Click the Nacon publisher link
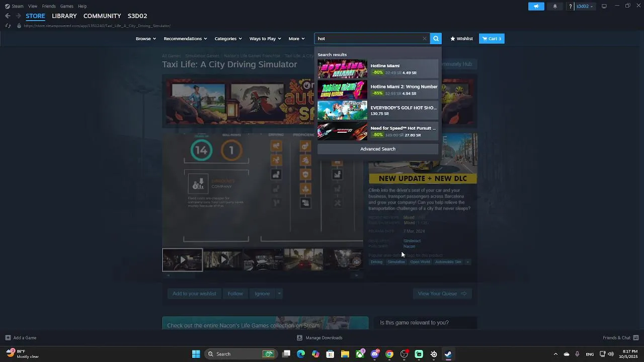Viewport: 644px width, 362px height. pyautogui.click(x=409, y=246)
